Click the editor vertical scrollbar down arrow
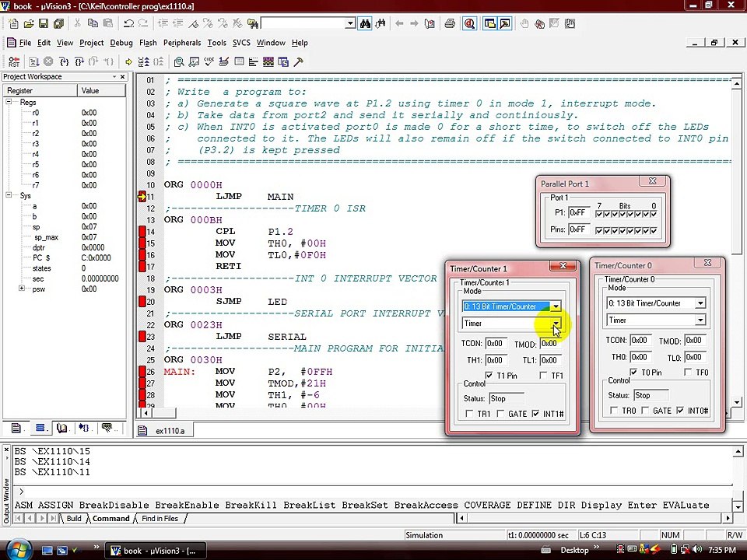Image resolution: width=747 pixels, height=560 pixels. (737, 403)
